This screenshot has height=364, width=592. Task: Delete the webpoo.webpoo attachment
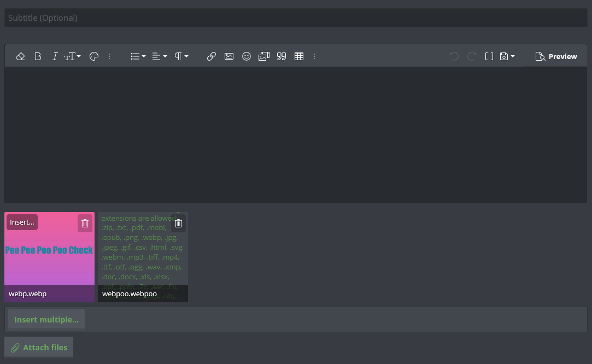coord(179,223)
